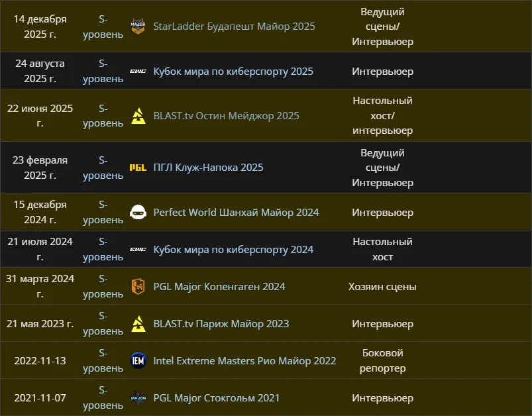The image size is (532, 416).
Task: Click Боковой репортер role text
Action: click(382, 361)
